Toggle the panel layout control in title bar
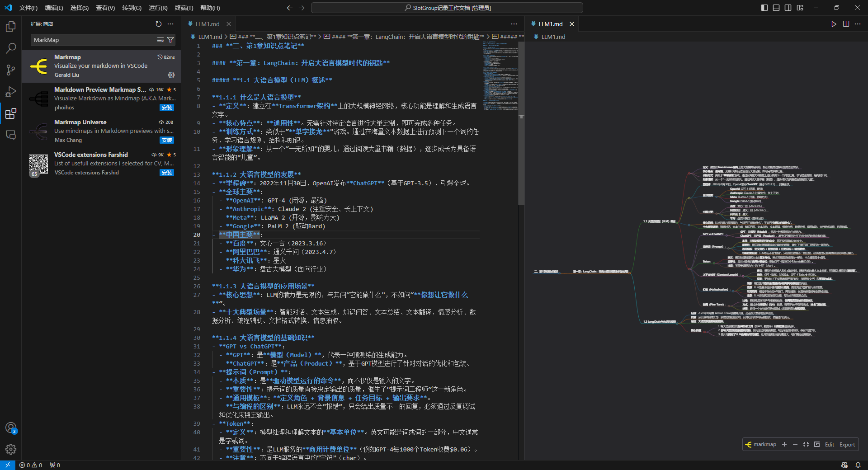 (776, 8)
